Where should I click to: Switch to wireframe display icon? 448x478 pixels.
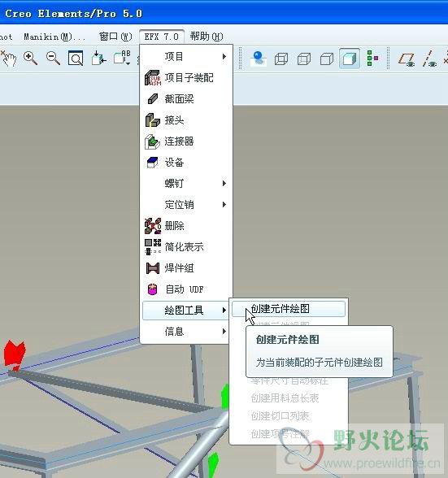pos(281,59)
